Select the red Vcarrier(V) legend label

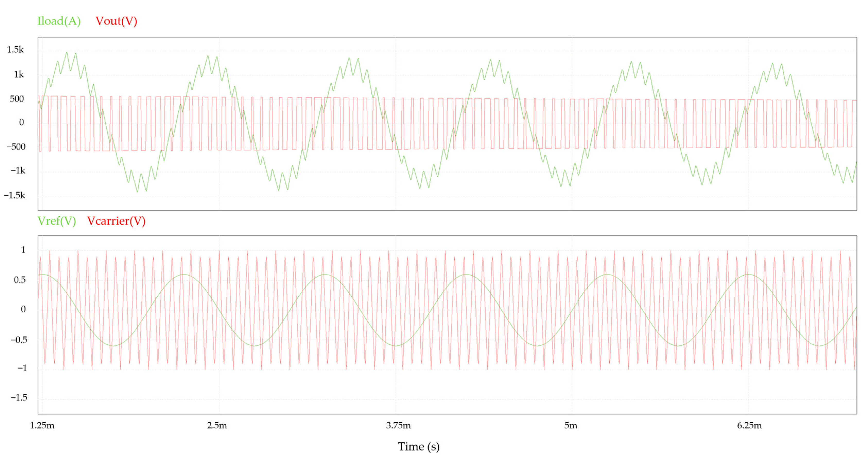coord(116,221)
